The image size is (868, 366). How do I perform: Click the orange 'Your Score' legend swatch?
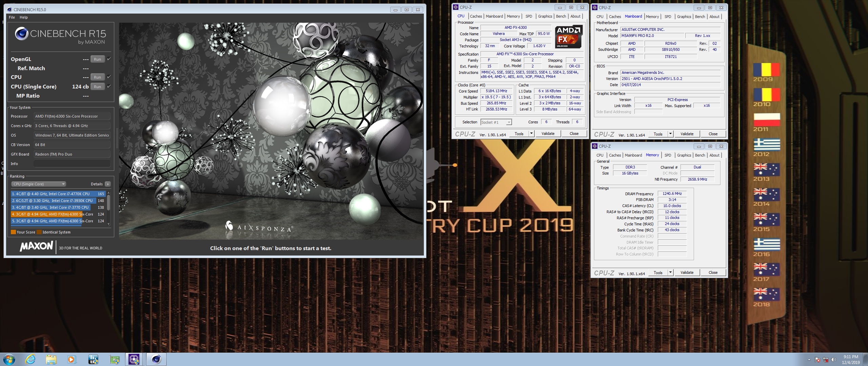click(x=13, y=232)
